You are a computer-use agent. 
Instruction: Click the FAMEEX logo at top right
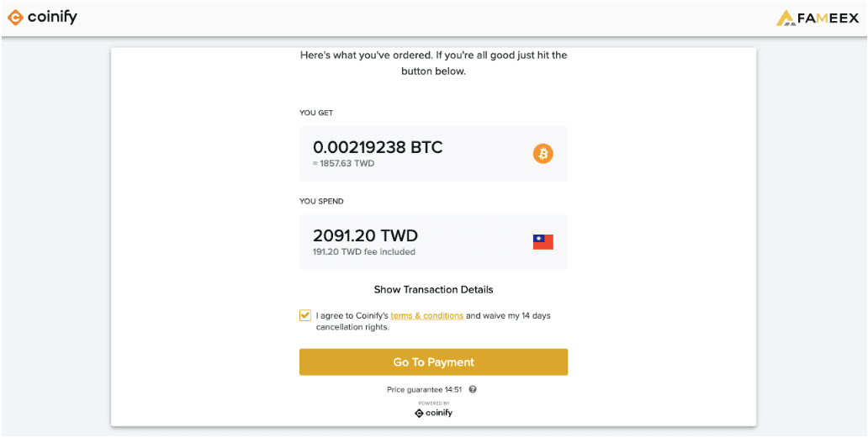click(818, 18)
